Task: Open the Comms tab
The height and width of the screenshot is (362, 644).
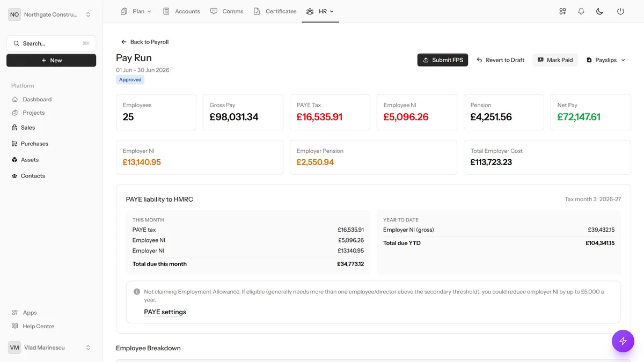Action: pyautogui.click(x=227, y=11)
